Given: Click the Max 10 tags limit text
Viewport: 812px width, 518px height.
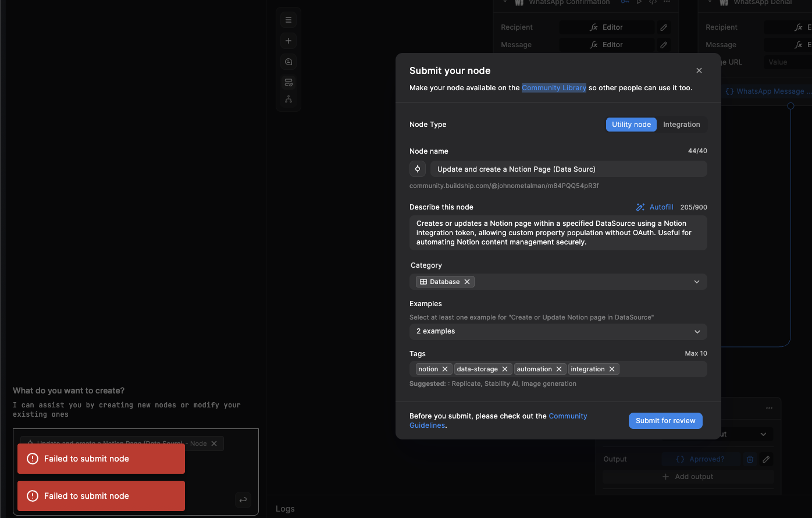Looking at the screenshot, I should point(696,353).
